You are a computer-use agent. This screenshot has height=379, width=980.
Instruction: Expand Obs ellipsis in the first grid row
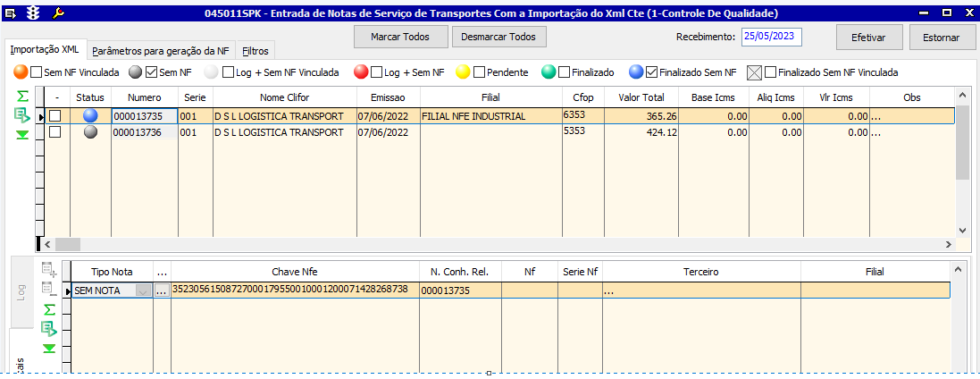875,116
